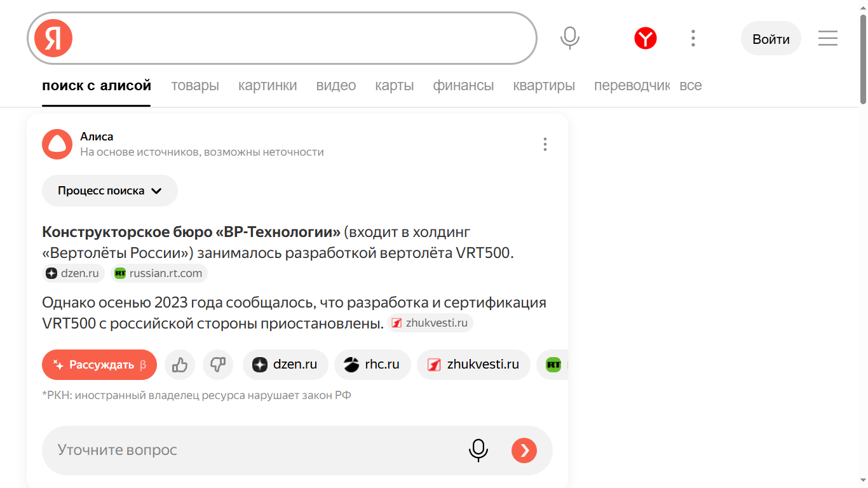Click the "Рассуждать" beta button

click(x=99, y=365)
